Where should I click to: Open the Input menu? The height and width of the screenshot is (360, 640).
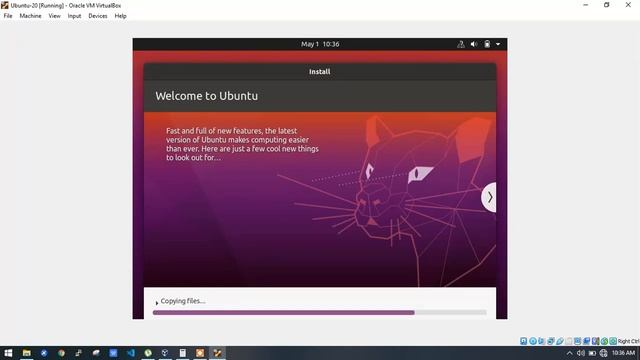click(x=74, y=16)
